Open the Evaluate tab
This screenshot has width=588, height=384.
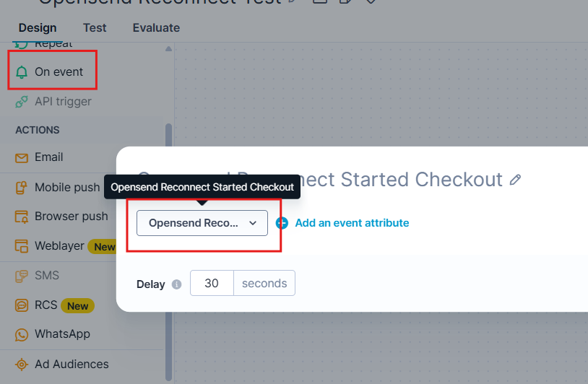click(156, 28)
